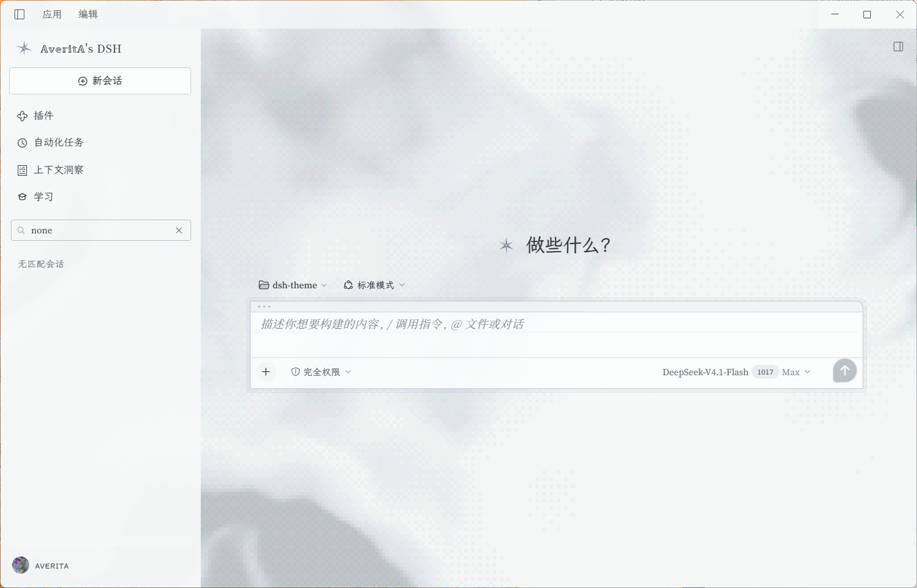Click the plus attachment button

(266, 372)
